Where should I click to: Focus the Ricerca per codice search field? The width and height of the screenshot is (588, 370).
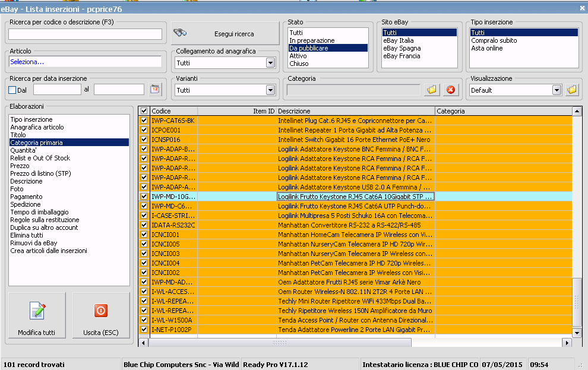click(85, 34)
